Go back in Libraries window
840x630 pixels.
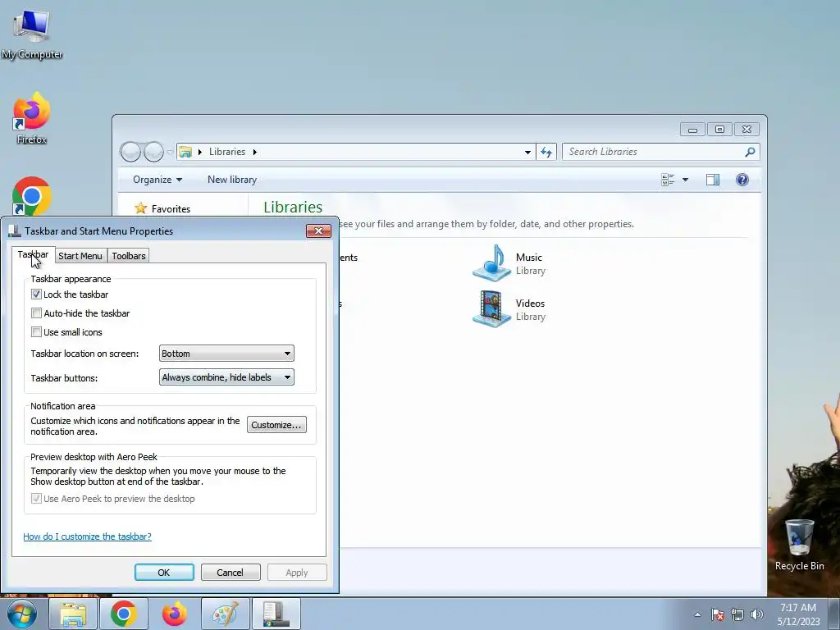[130, 152]
